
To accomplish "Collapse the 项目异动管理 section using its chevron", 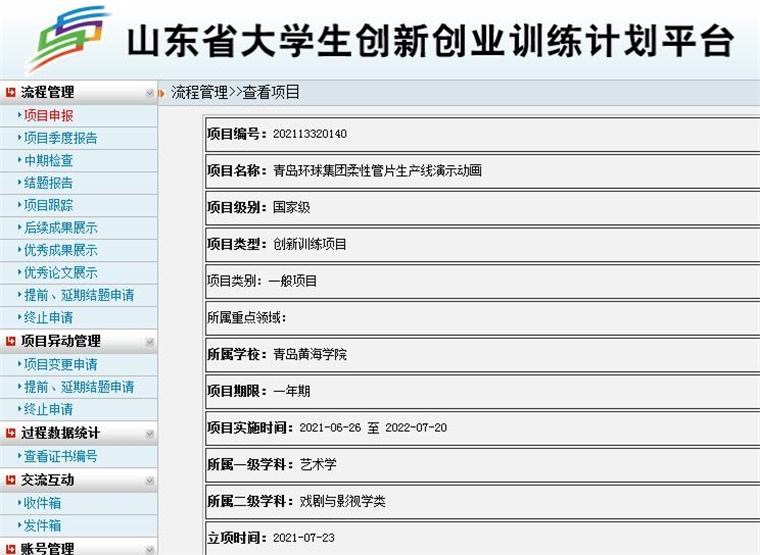I will [x=149, y=342].
